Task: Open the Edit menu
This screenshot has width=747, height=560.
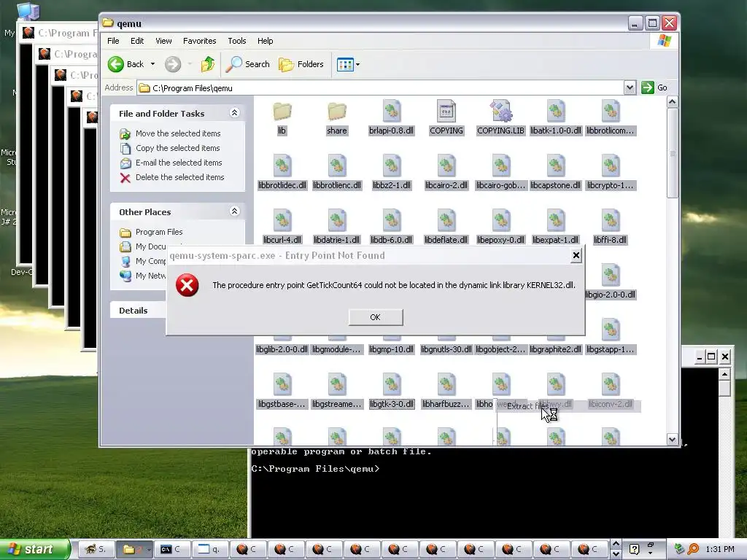Action: tap(137, 41)
